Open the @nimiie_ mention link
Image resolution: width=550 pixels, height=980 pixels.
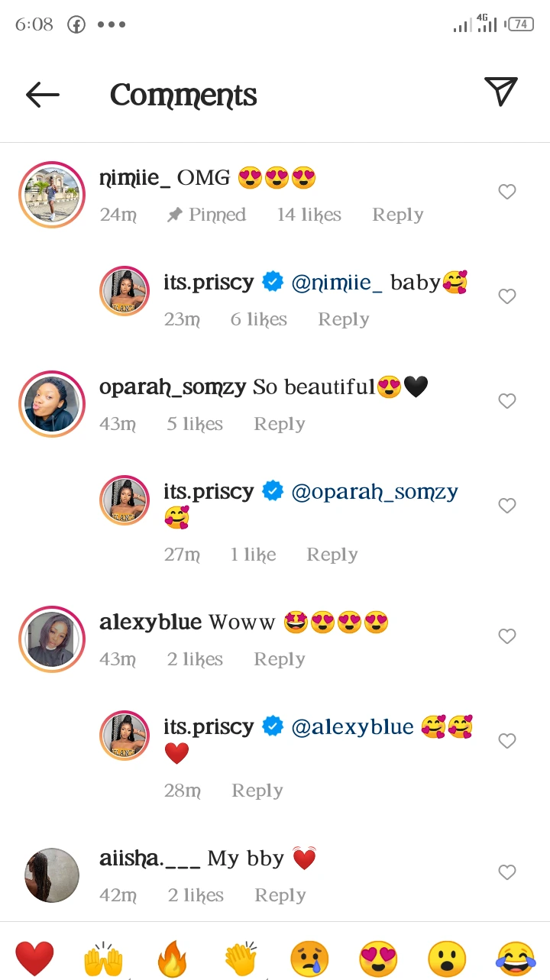[x=337, y=282]
